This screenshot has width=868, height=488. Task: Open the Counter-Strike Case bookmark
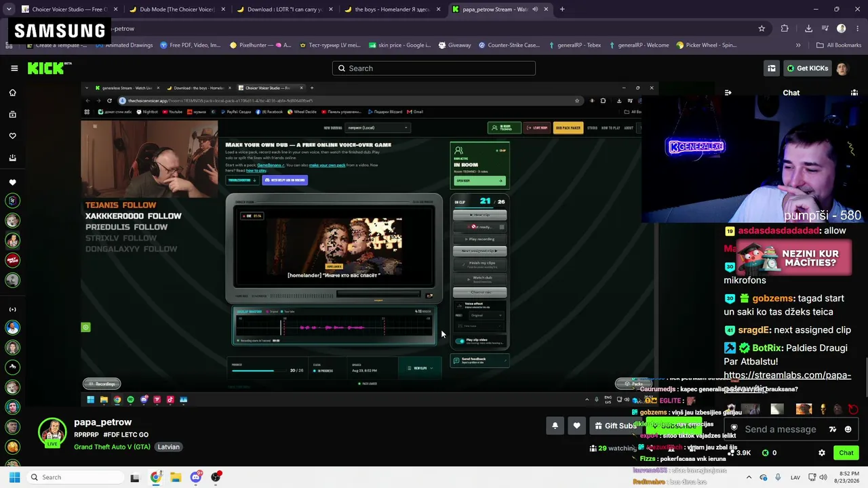click(x=509, y=45)
